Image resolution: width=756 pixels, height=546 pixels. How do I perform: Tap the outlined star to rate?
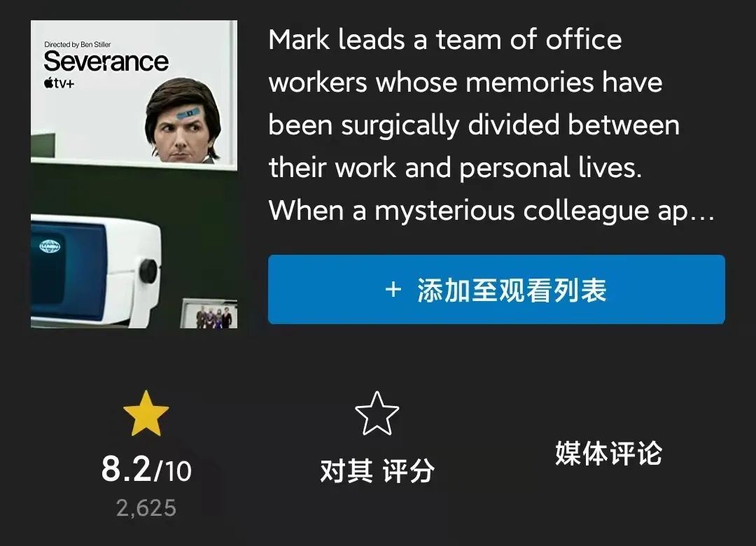point(377,414)
